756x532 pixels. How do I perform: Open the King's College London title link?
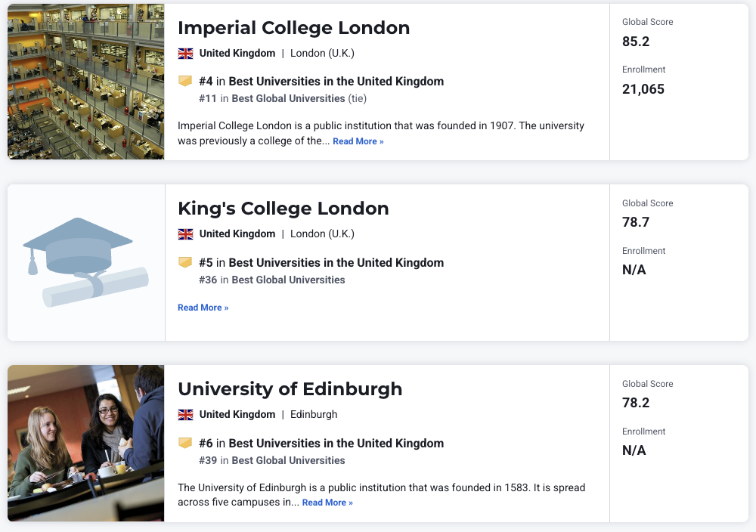tap(283, 209)
